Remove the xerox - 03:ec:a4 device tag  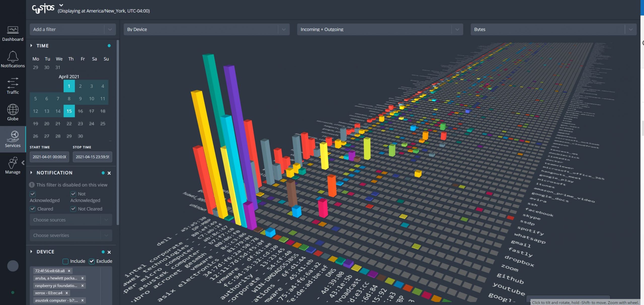tap(67, 293)
